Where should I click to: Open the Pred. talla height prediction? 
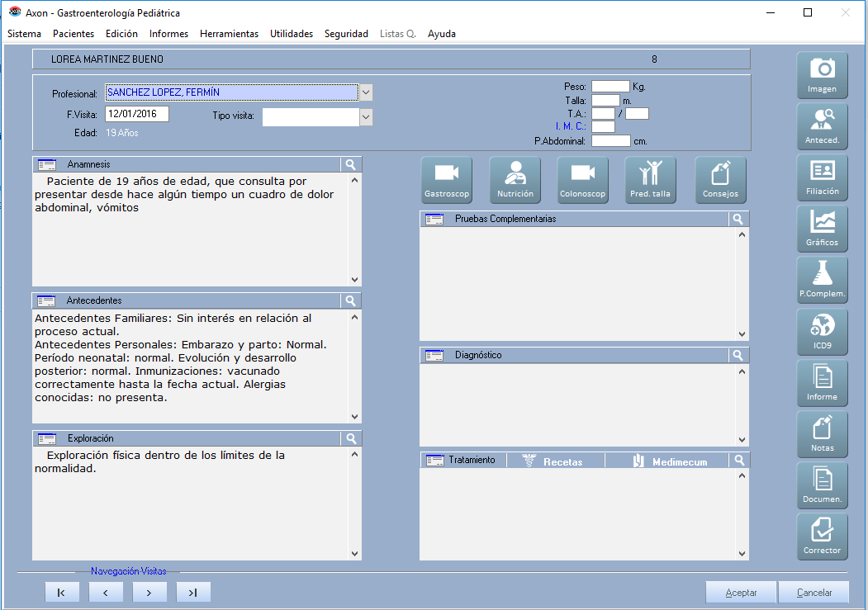point(651,180)
